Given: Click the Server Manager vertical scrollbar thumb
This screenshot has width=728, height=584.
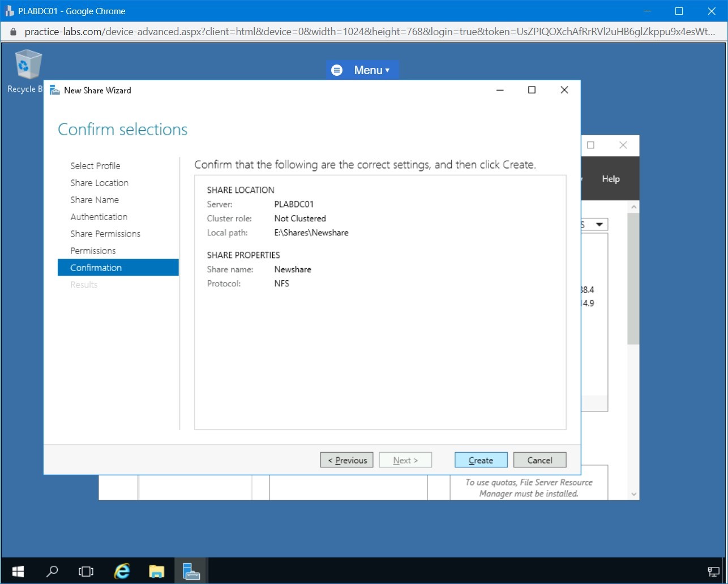Looking at the screenshot, I should (x=633, y=279).
